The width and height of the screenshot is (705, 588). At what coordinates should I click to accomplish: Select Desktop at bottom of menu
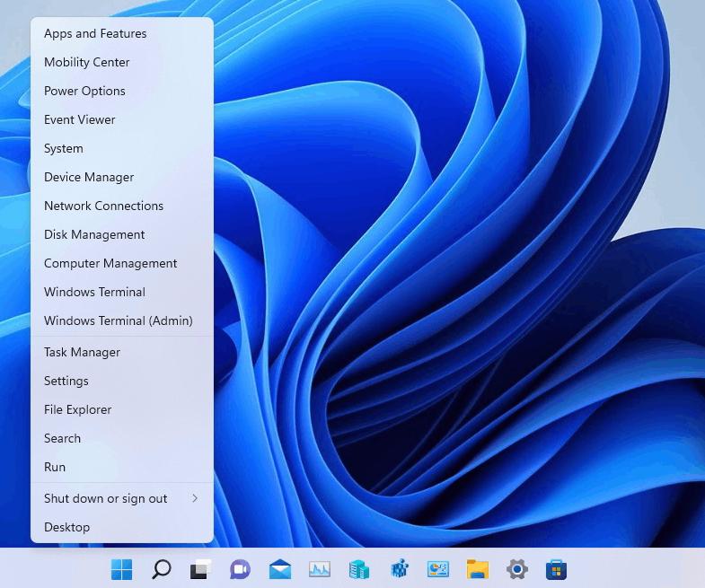(x=122, y=527)
